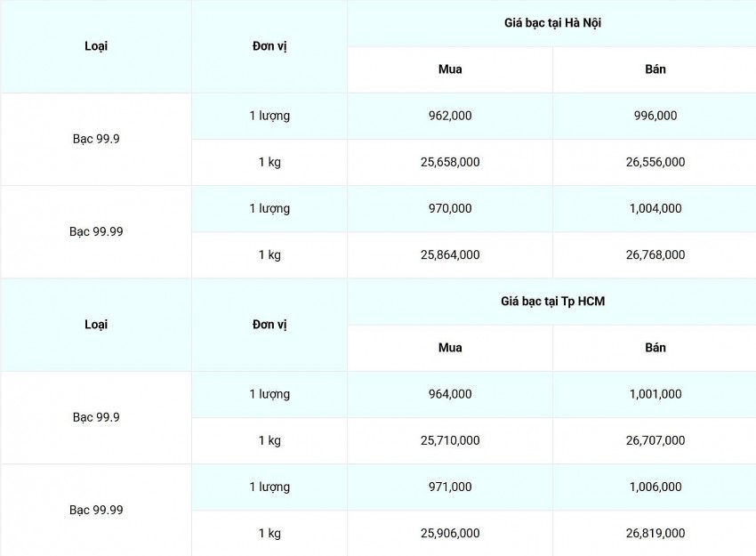Screen dimensions: 756x556
Task: Select the 971,000 buy price
Action: click(450, 487)
